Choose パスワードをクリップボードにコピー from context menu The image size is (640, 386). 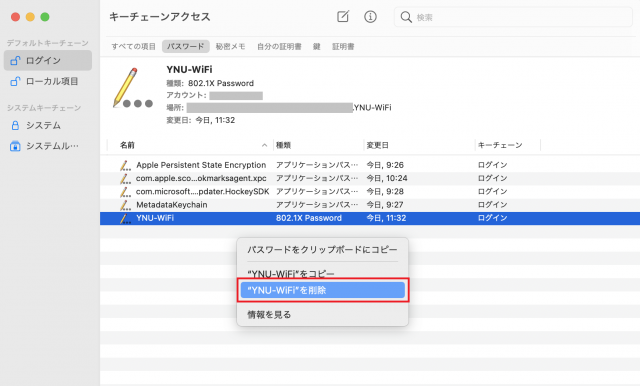tap(322, 249)
